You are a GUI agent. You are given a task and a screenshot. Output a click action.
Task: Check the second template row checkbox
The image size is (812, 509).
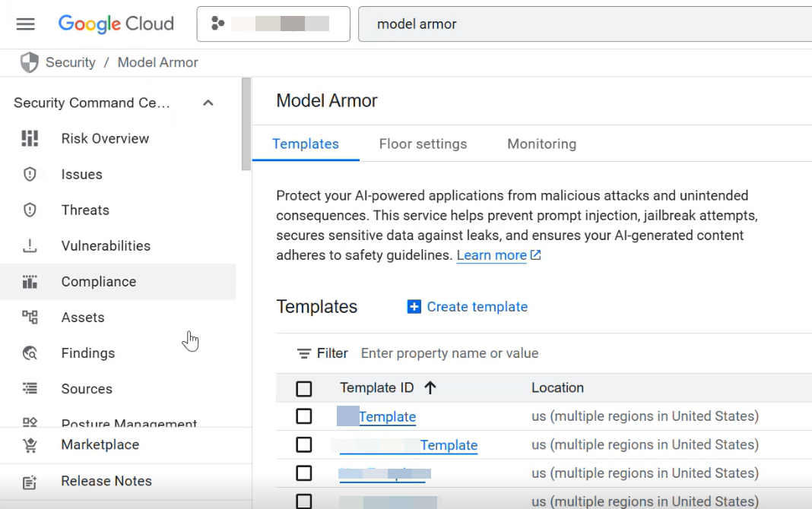[304, 444]
